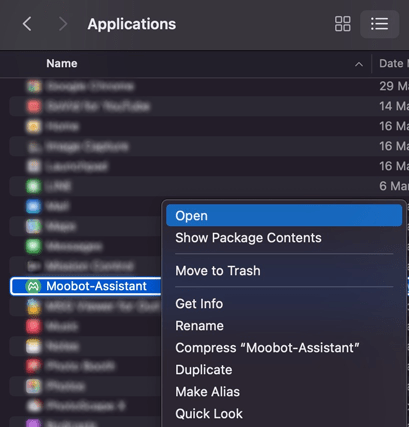Choose Open from the context menu
409x427 pixels.
[x=284, y=216]
